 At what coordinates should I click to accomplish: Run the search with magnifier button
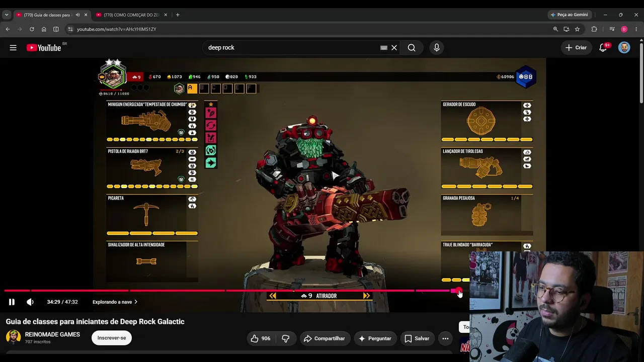[412, 48]
